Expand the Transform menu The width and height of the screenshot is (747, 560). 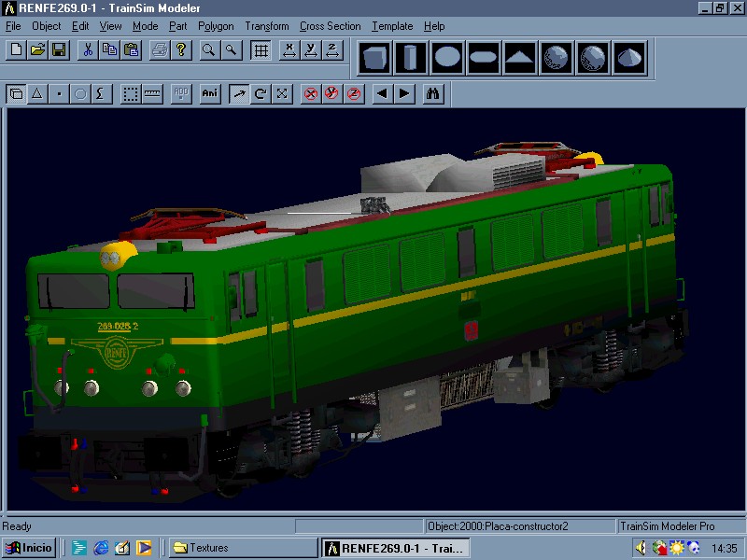click(x=266, y=26)
